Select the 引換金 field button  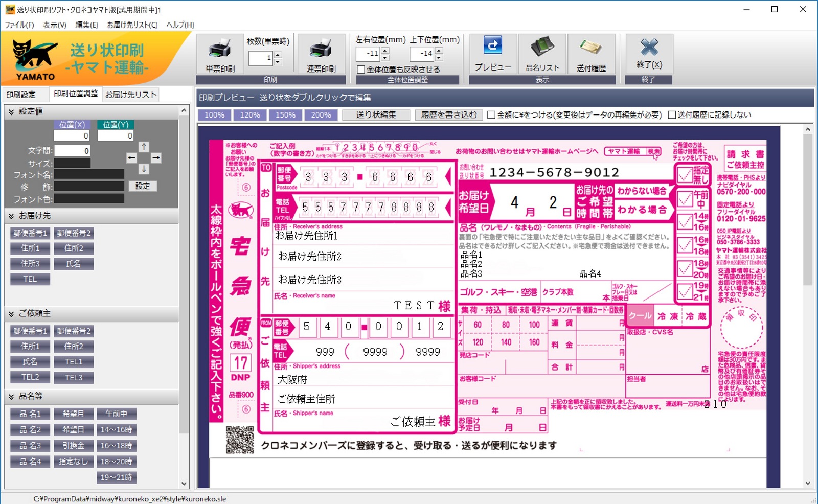(74, 446)
